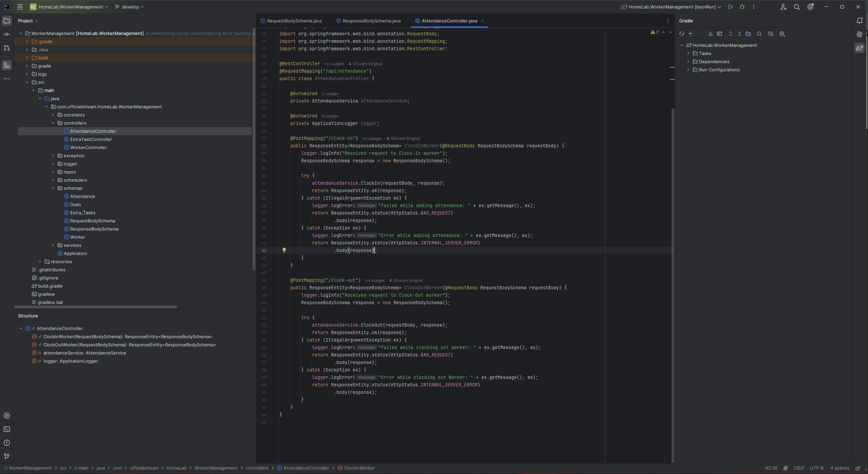Open the Terminal tool window
The width and height of the screenshot is (868, 474).
7,429
